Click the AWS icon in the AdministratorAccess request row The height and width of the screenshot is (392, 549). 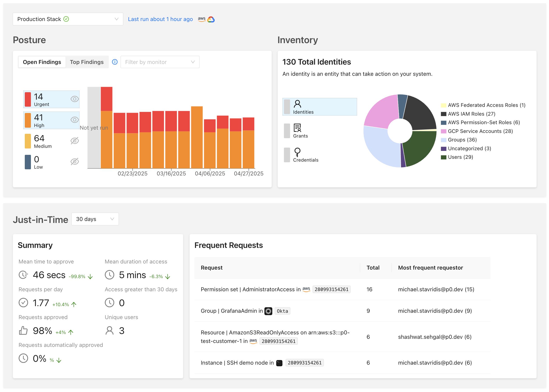[306, 290]
